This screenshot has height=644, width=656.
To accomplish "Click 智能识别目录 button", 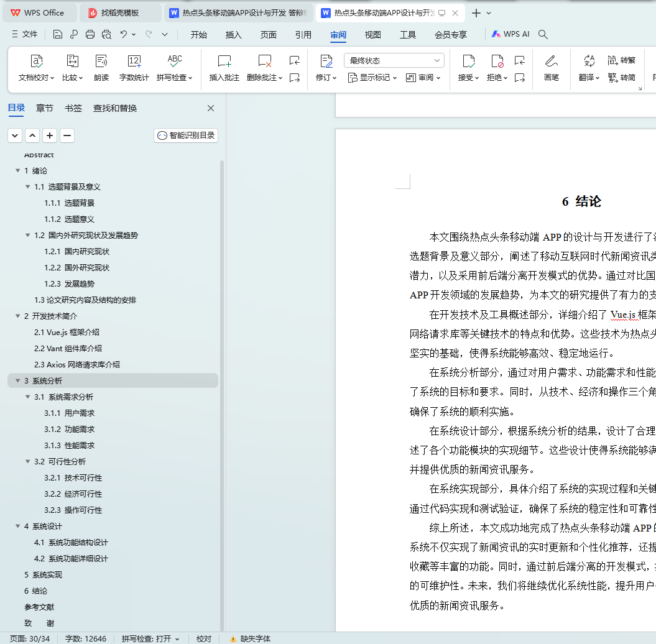I will pyautogui.click(x=186, y=136).
